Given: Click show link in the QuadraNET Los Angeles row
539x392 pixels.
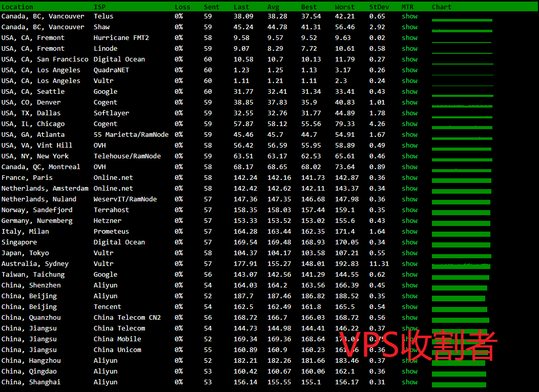Looking at the screenshot, I should [x=409, y=70].
